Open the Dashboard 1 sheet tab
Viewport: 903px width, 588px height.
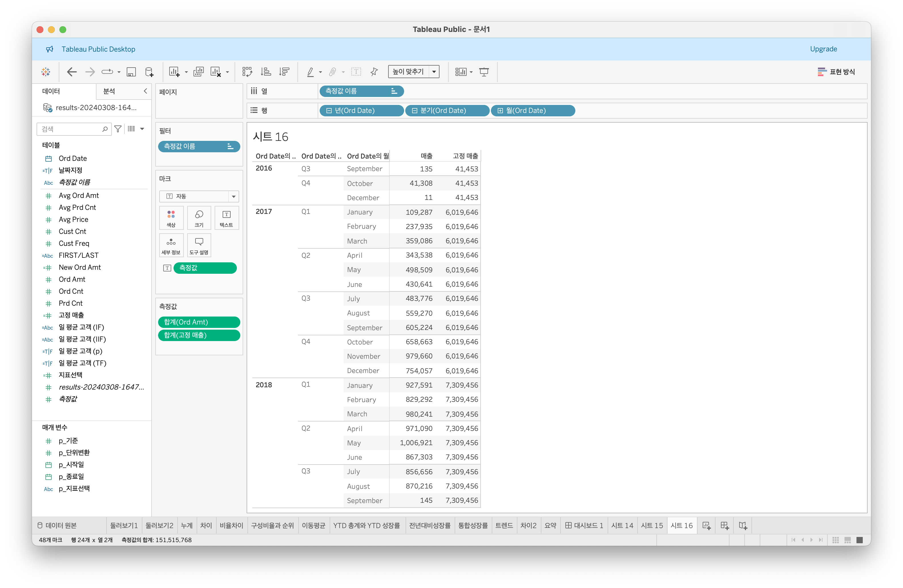coord(584,526)
